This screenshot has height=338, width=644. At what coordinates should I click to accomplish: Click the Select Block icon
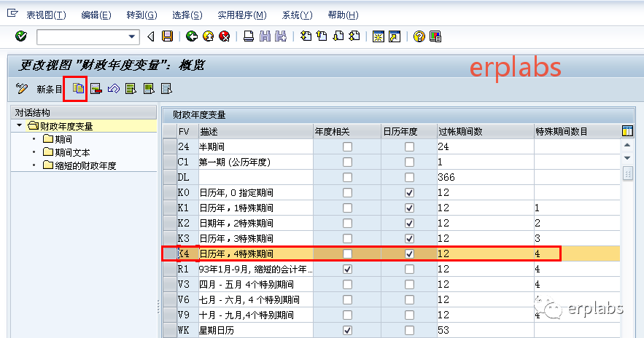click(x=149, y=89)
